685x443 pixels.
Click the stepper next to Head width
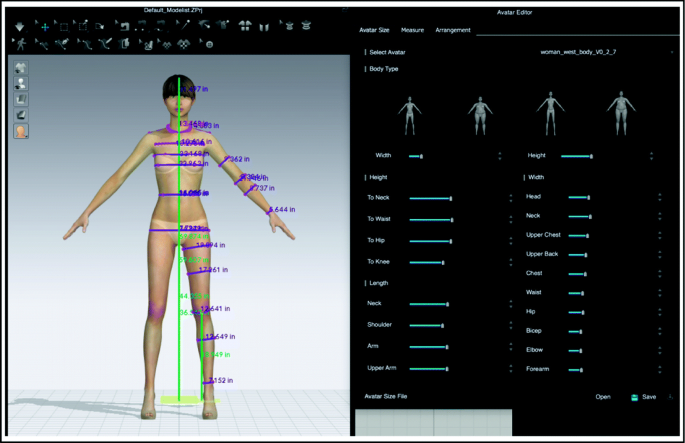click(659, 197)
